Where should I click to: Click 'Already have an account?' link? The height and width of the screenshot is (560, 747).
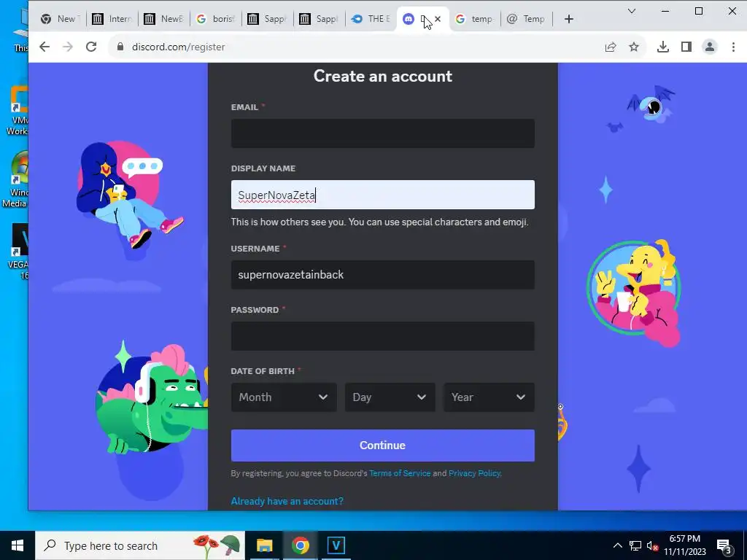287,501
